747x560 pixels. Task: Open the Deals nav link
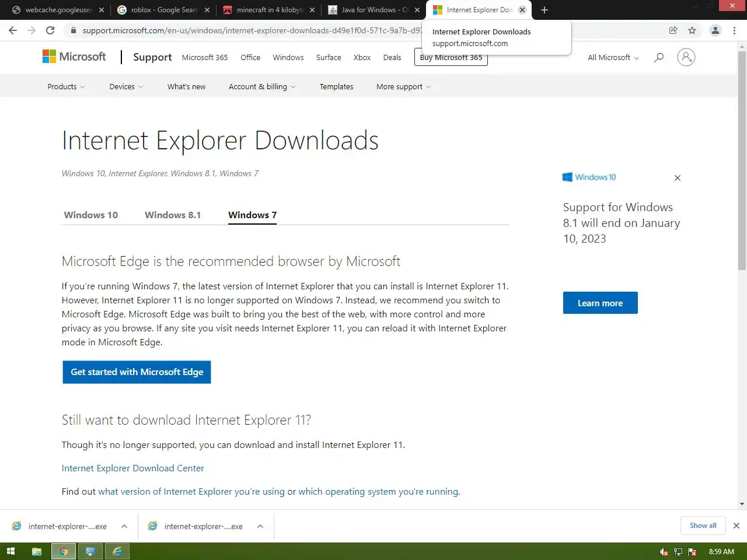[x=392, y=57]
